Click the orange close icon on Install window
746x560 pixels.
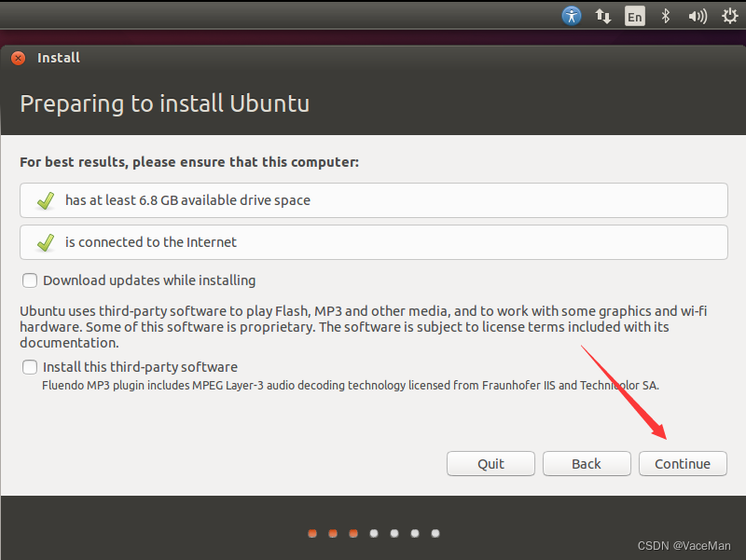point(17,57)
